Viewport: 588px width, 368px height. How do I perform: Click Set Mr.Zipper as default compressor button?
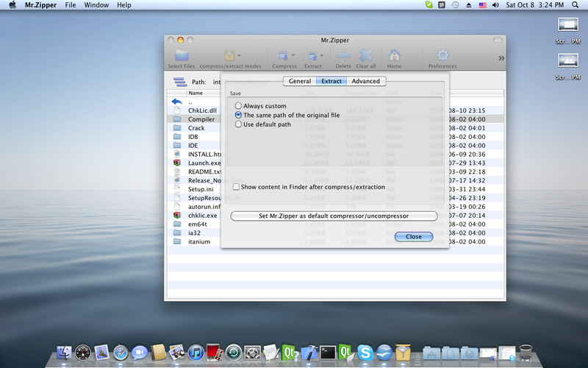334,216
